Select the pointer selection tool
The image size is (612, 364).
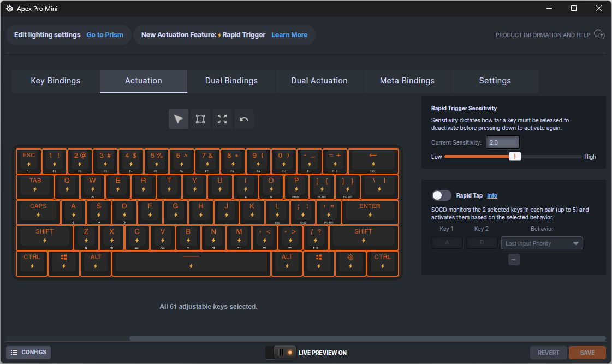pyautogui.click(x=179, y=119)
